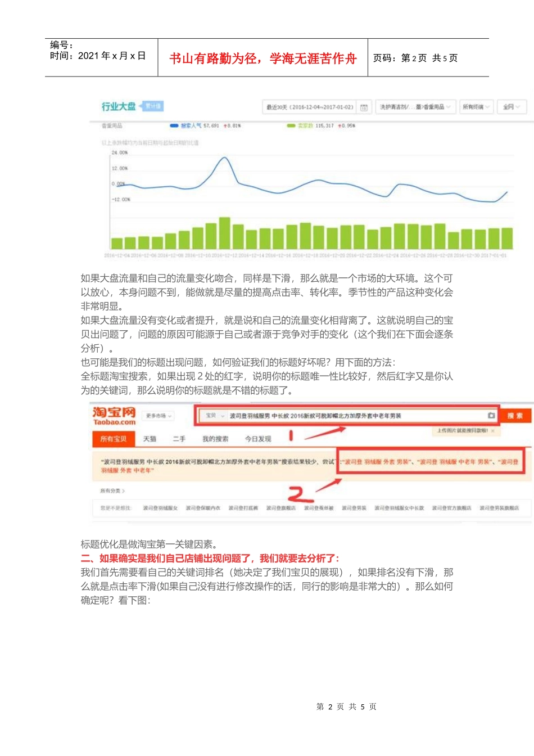Click related search 波司登打底裤
This screenshot has width=534, height=756.
(x=243, y=508)
